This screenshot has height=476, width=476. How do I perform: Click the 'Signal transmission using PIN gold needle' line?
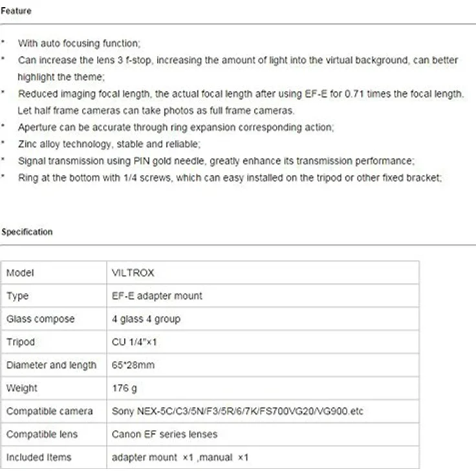[x=216, y=160]
